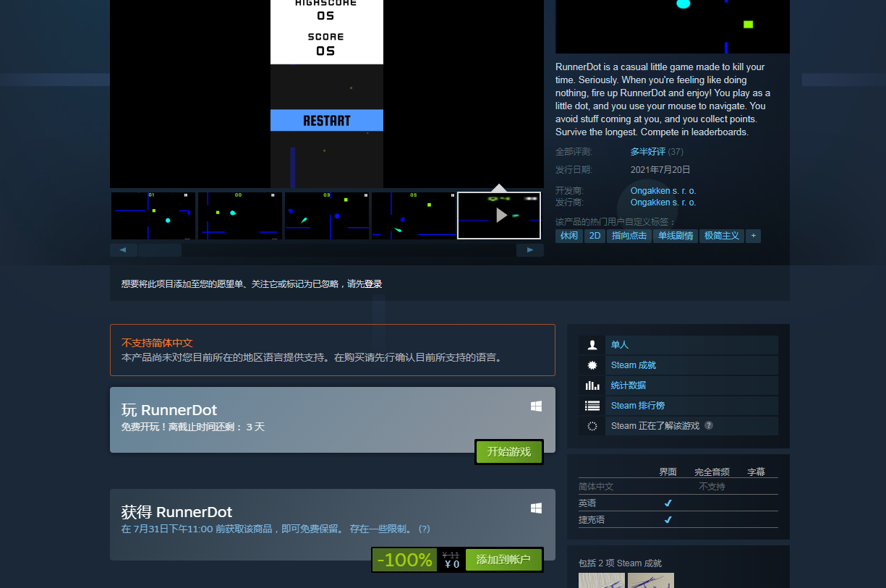Viewport: 886px width, 588px height.
Task: Click the interface checkmark for 捷克语
Action: click(x=668, y=520)
